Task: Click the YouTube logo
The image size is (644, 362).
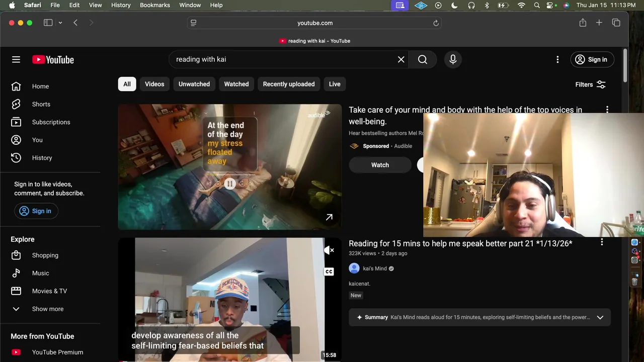Action: [53, 59]
